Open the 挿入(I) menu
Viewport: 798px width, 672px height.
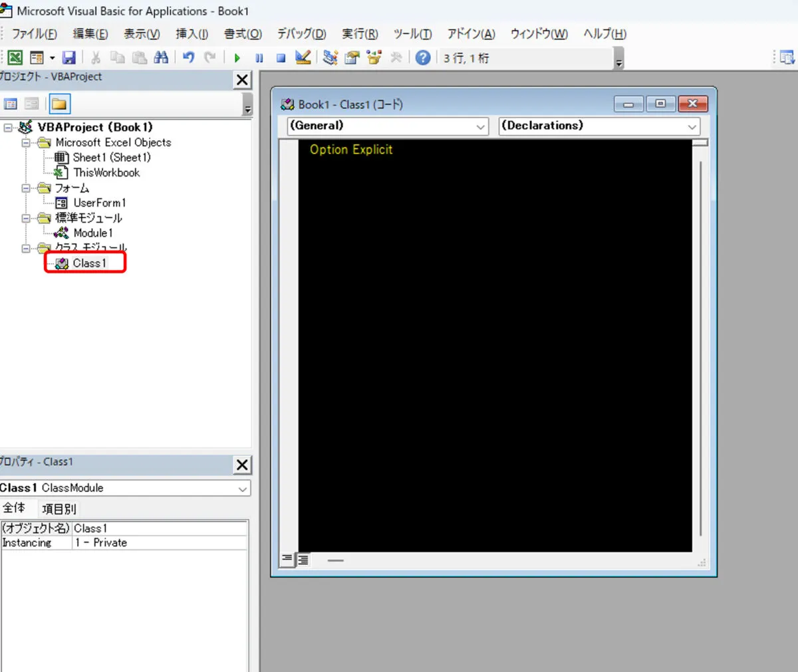pos(192,34)
